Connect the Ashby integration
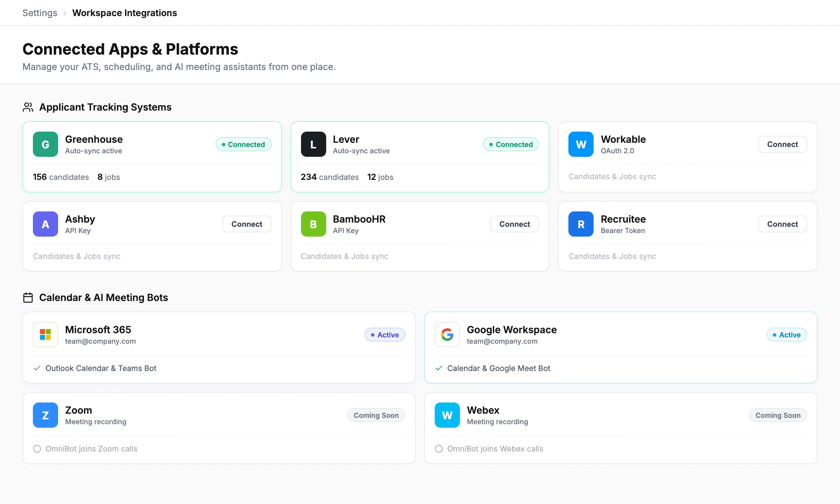Viewport: 840px width, 504px height. coord(247,224)
